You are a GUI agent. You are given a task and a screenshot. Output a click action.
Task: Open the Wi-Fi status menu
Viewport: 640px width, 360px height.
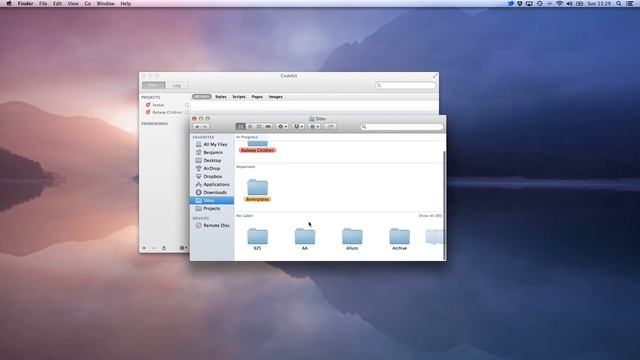point(560,4)
